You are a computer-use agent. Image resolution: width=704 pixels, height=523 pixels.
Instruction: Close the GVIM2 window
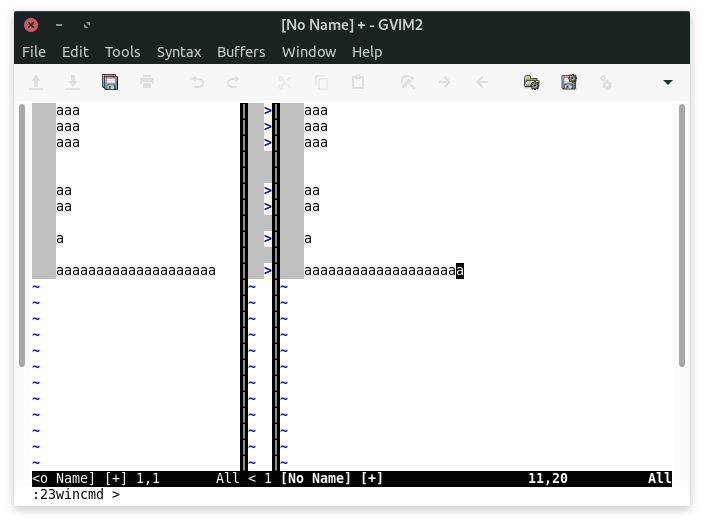coord(31,25)
